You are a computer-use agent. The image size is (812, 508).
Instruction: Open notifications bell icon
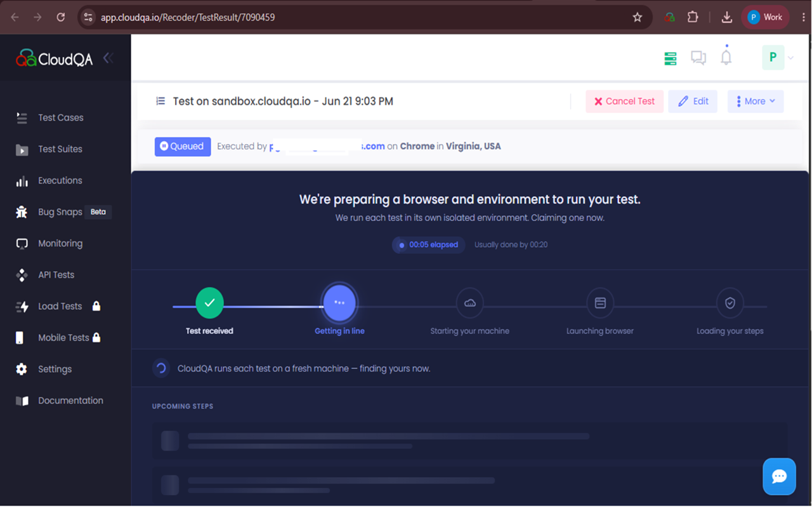tap(726, 57)
